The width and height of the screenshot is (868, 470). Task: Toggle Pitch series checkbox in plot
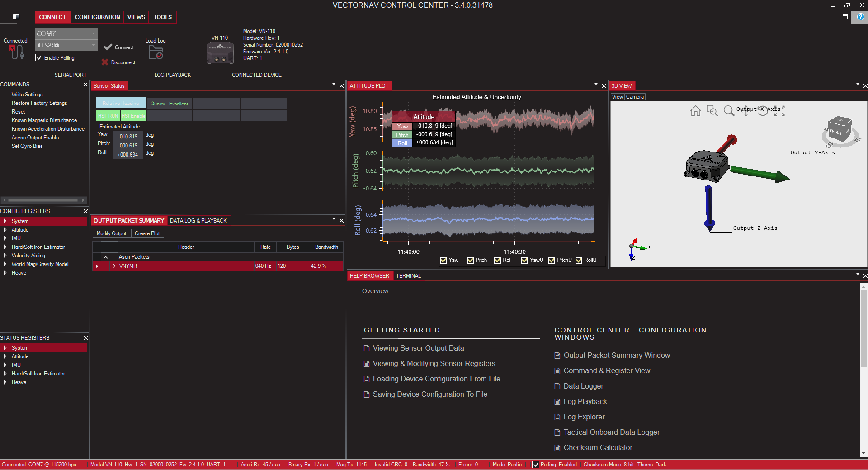click(x=470, y=260)
